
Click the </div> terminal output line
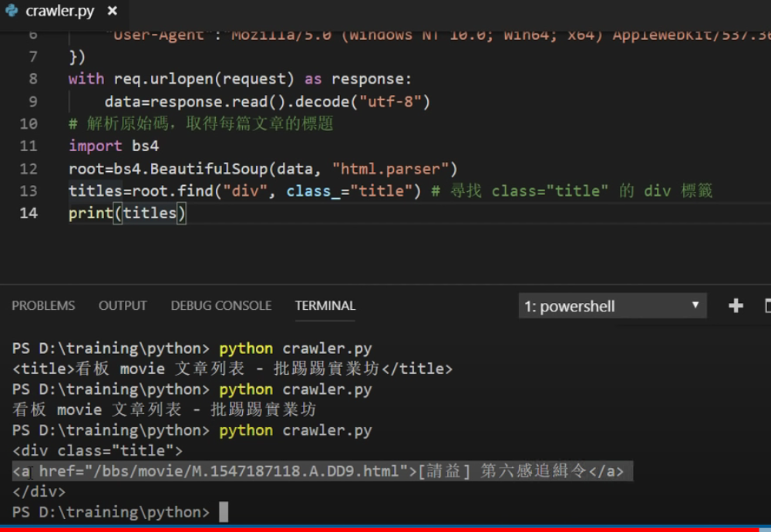tap(39, 491)
